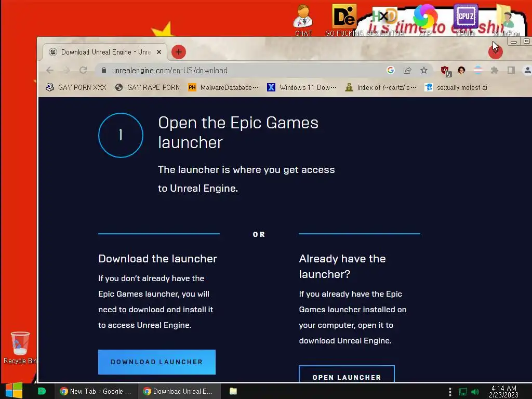Open the uBlock Origin extension
The image size is (532, 399).
tap(445, 71)
